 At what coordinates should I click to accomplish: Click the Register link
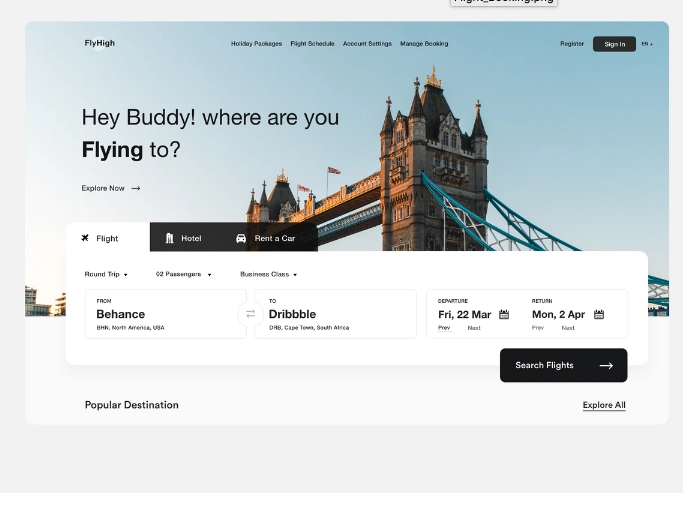coord(572,44)
